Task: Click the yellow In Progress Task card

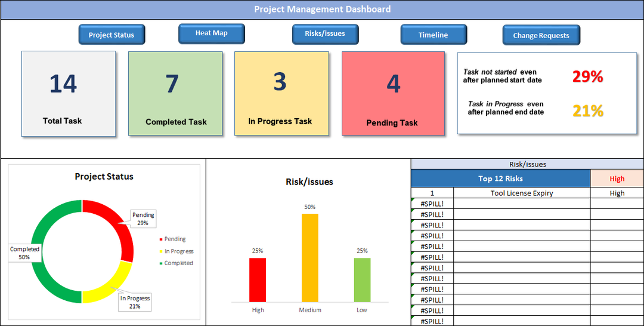Action: (x=281, y=93)
